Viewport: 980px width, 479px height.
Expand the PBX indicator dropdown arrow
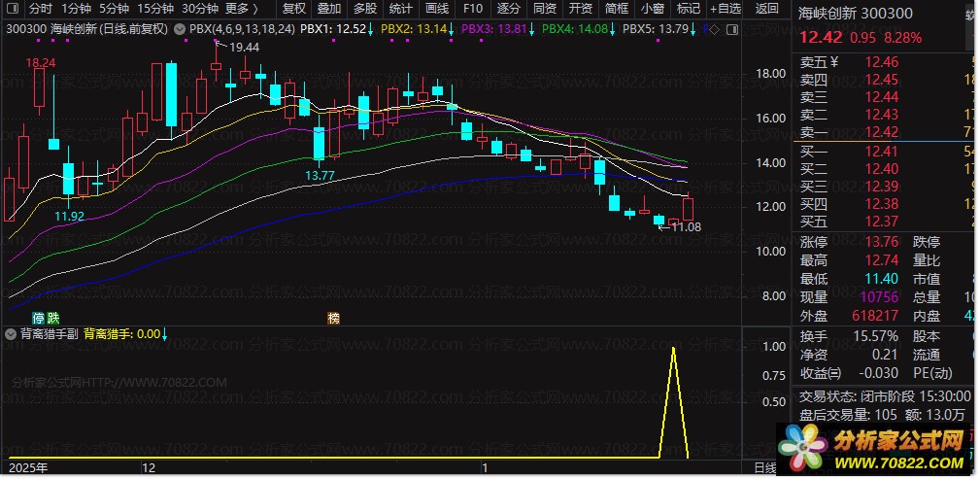pyautogui.click(x=179, y=29)
